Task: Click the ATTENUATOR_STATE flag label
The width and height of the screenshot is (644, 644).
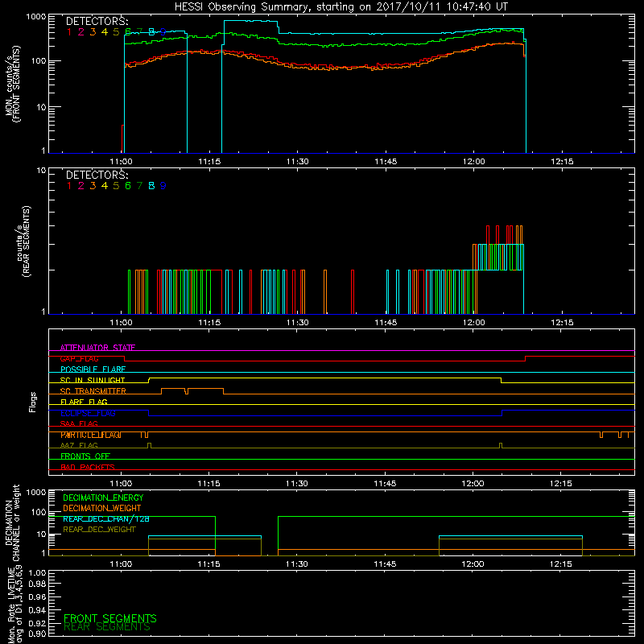Action: click(97, 348)
